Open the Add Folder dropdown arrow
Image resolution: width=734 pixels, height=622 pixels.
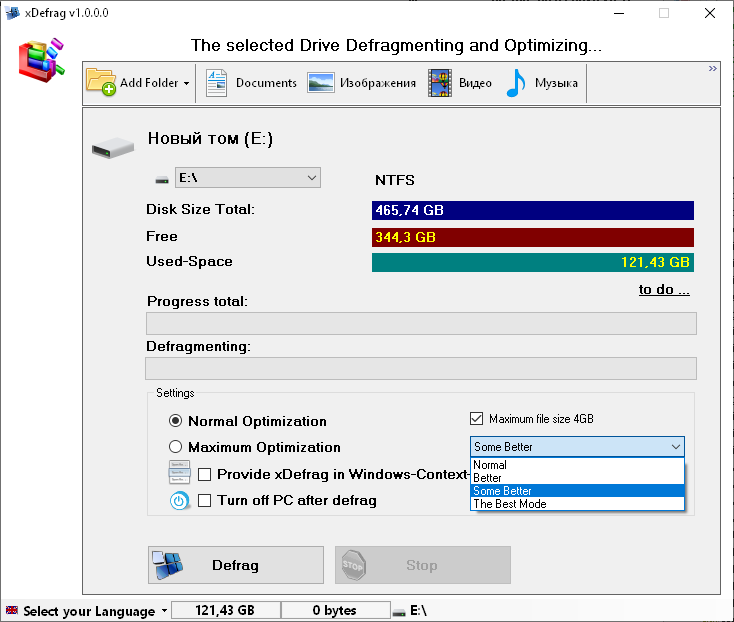click(x=186, y=83)
